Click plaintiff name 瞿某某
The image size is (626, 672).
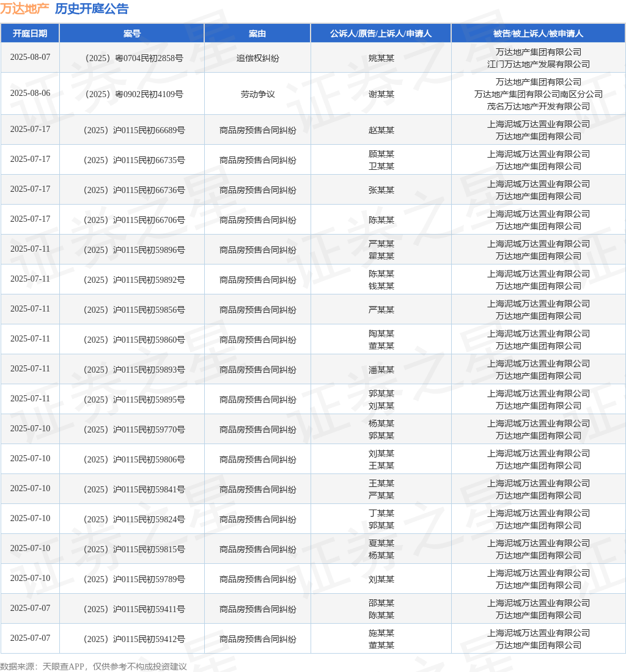click(381, 257)
